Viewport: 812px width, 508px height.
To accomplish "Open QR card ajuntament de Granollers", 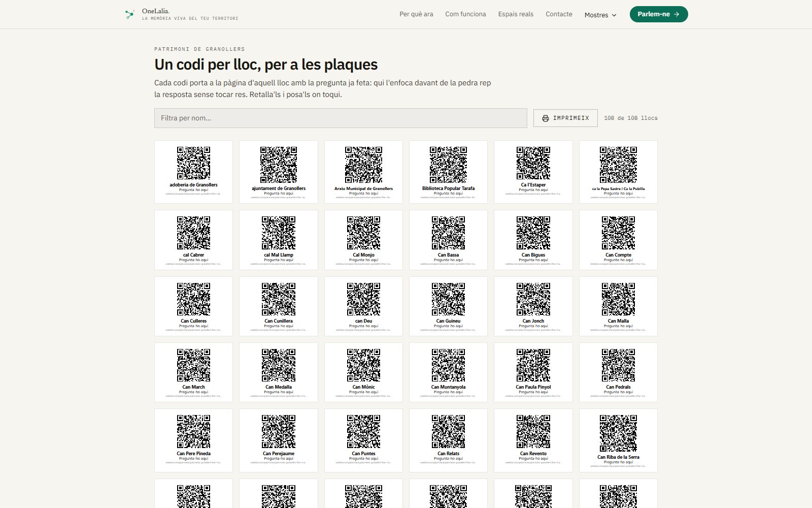I will [279, 172].
